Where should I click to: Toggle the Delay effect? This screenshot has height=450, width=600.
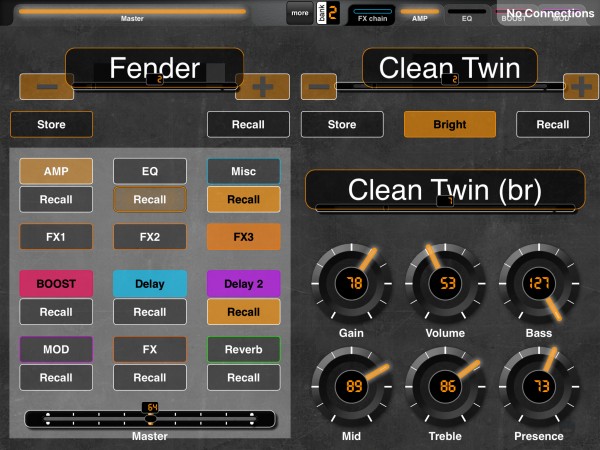point(150,284)
